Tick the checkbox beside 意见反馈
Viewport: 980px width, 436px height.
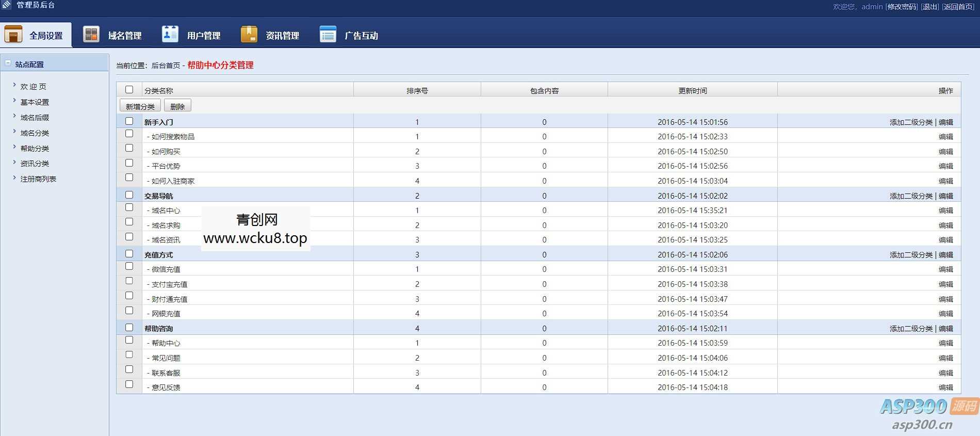[x=129, y=384]
